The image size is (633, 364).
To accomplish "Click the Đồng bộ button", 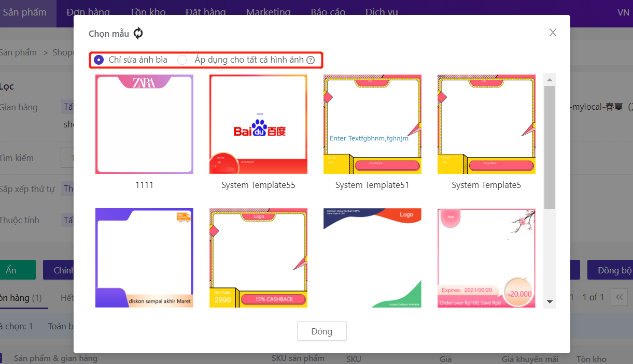I will [612, 270].
